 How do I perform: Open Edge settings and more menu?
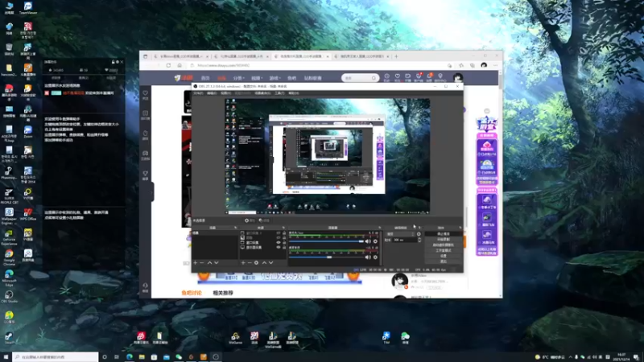pos(495,65)
